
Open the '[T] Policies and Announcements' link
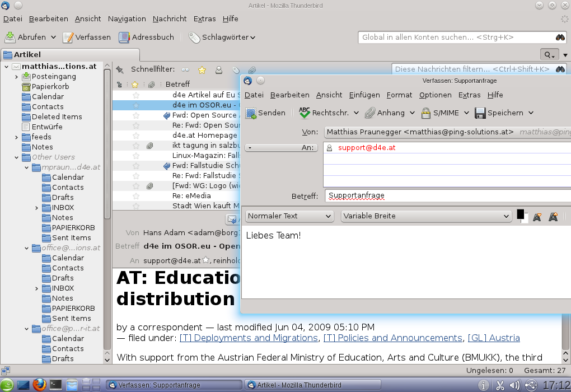tap(393, 338)
